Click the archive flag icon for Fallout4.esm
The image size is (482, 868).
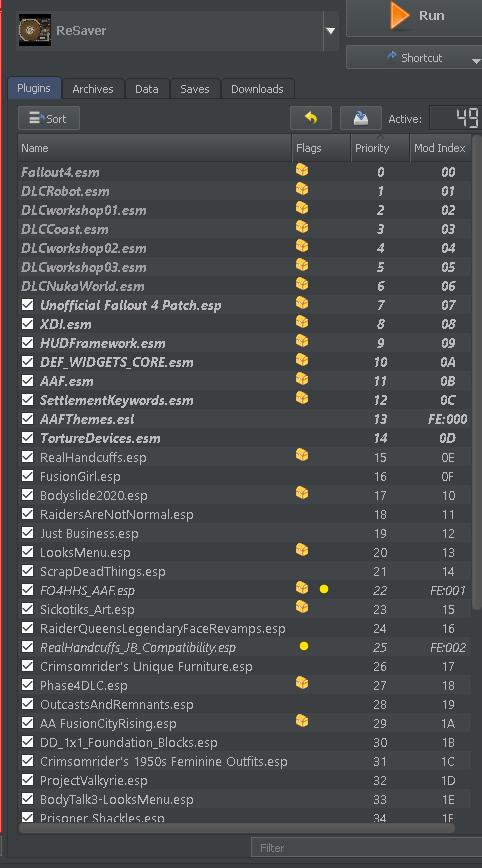pyautogui.click(x=302, y=170)
